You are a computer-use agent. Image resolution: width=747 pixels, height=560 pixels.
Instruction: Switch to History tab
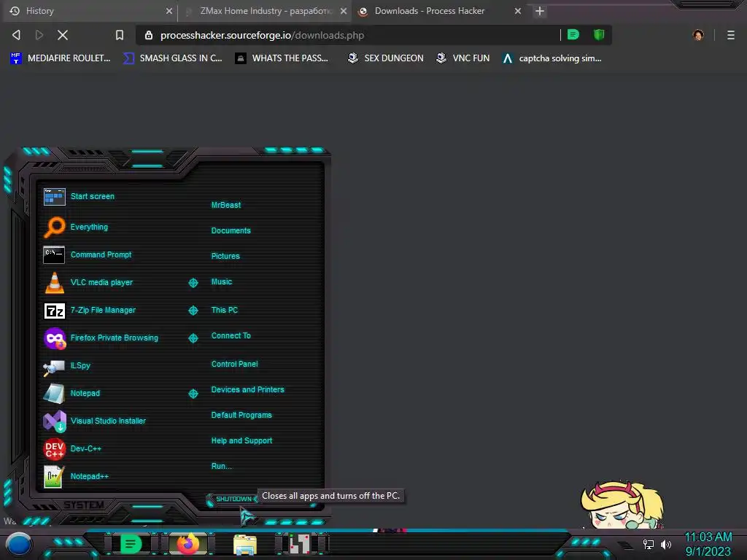pyautogui.click(x=88, y=10)
